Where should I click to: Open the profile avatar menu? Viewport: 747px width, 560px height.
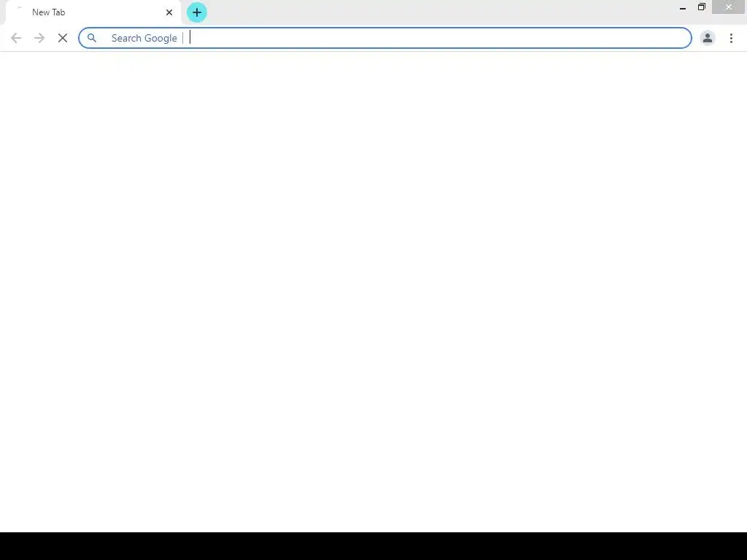pos(708,38)
